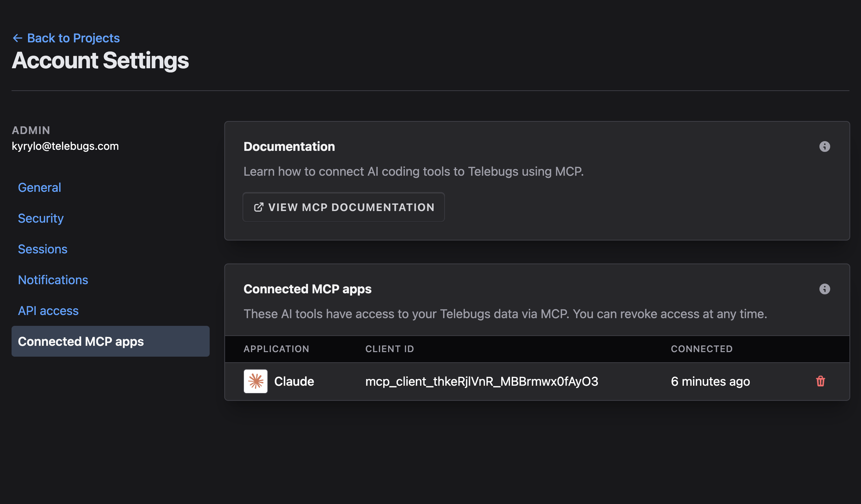Click the back arrow icon beside Back to Projects
This screenshot has width=861, height=504.
click(17, 38)
